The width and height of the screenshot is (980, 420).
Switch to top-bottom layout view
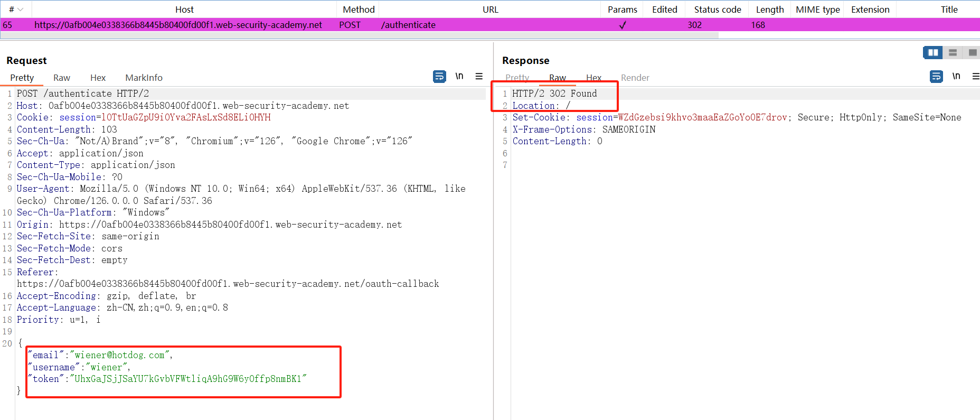coord(953,52)
